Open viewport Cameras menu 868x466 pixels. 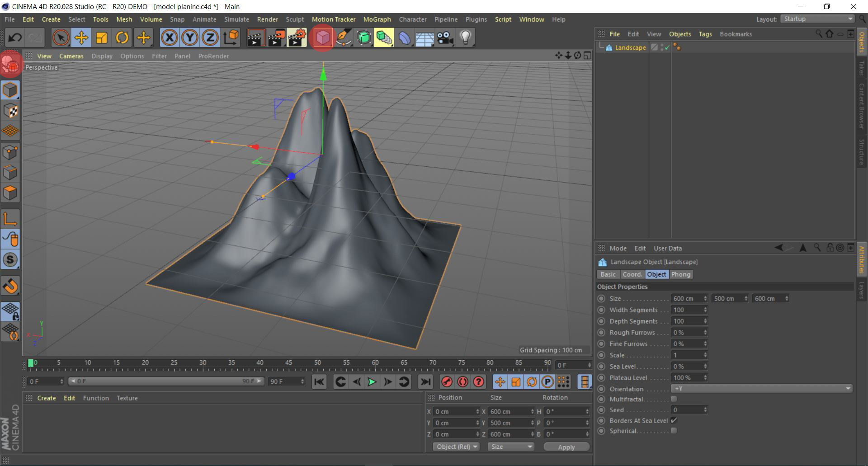(x=71, y=56)
